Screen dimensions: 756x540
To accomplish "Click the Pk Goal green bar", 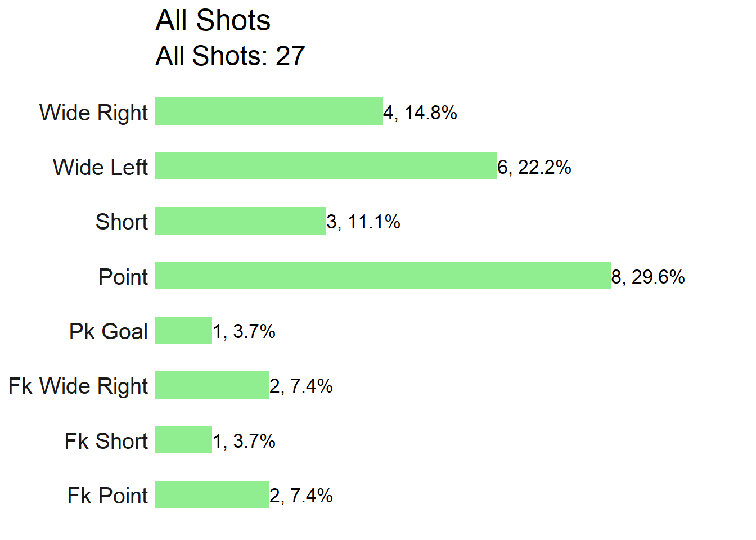I will point(183,330).
